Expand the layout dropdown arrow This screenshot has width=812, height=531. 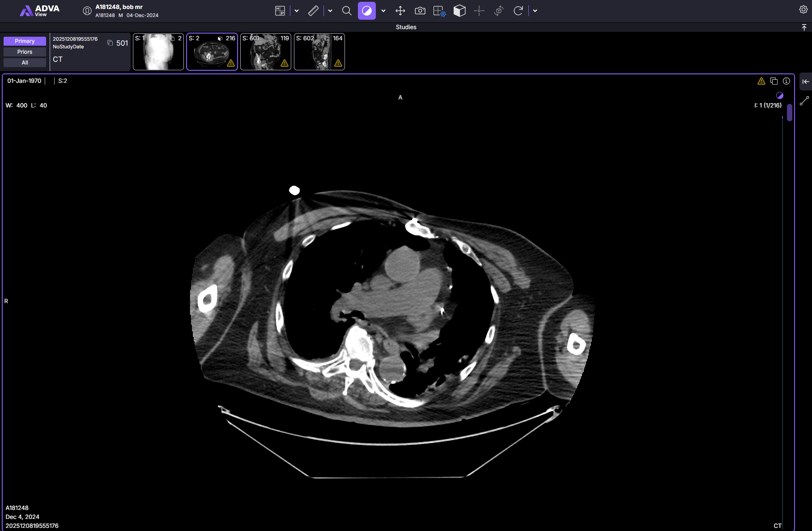click(297, 11)
